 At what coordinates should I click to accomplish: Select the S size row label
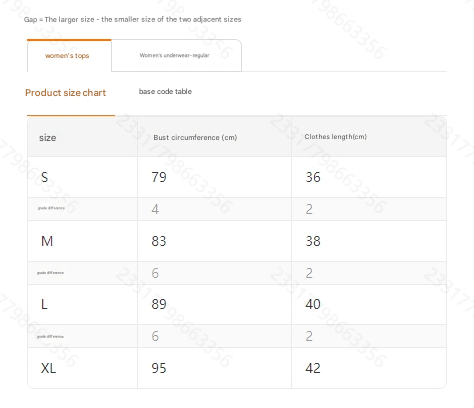[x=44, y=177]
